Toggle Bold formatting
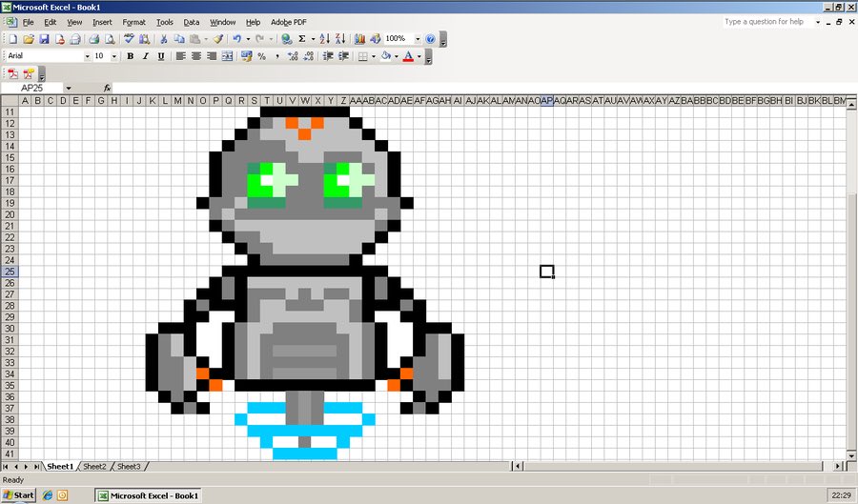 (131, 56)
